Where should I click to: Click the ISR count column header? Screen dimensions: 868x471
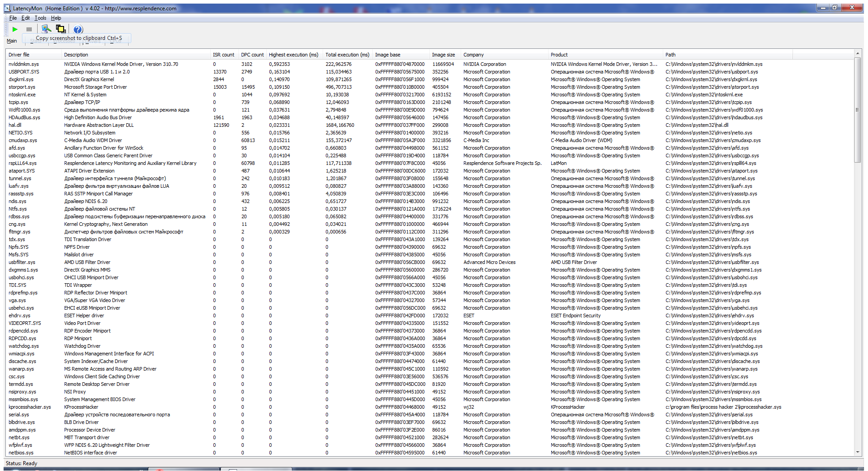tap(223, 55)
